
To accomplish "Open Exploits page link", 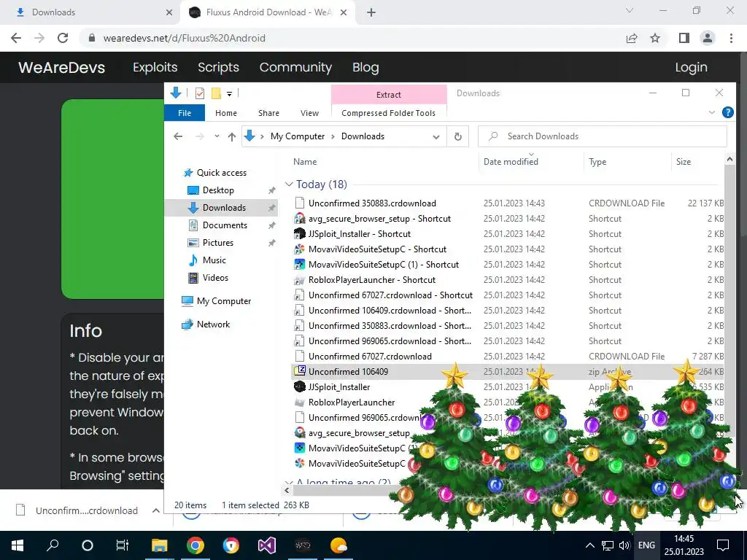I will coord(155,67).
